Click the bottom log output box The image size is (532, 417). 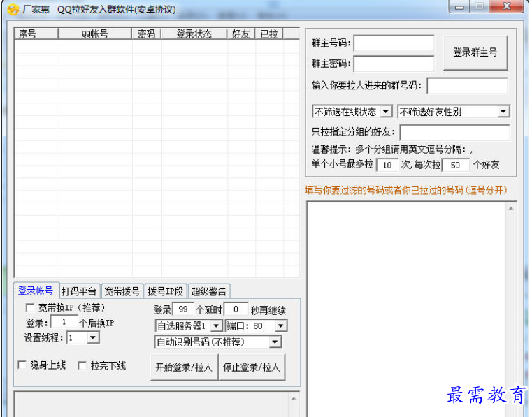[x=152, y=404]
